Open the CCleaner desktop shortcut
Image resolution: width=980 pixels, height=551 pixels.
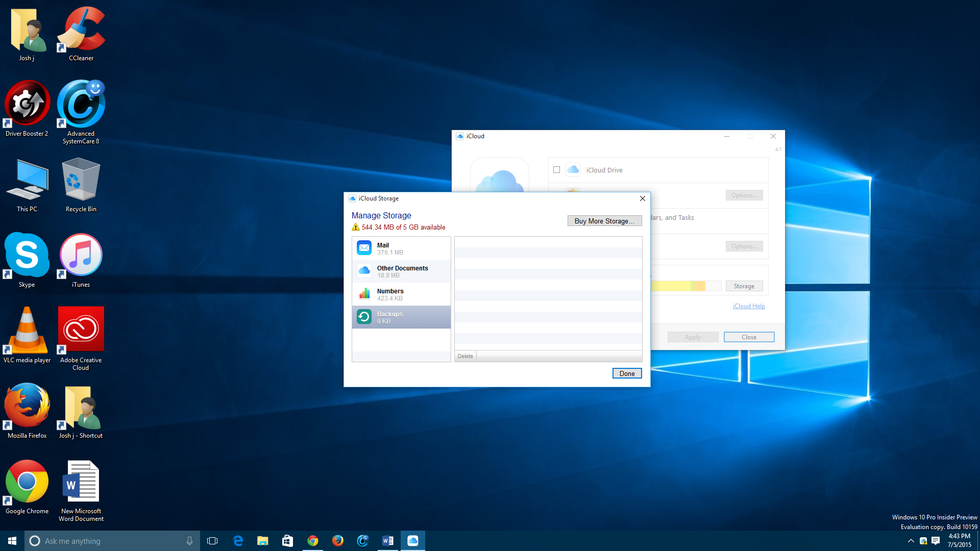coord(81,35)
